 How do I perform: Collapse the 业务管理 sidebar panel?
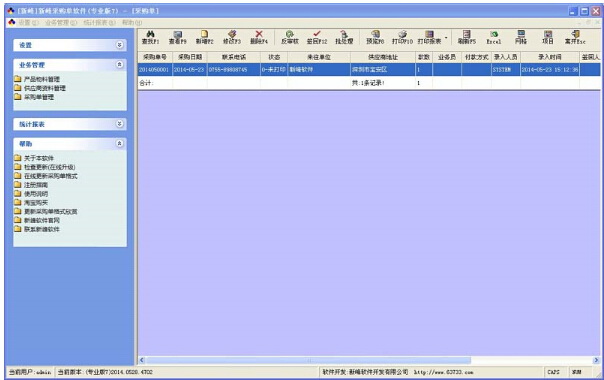(x=119, y=64)
